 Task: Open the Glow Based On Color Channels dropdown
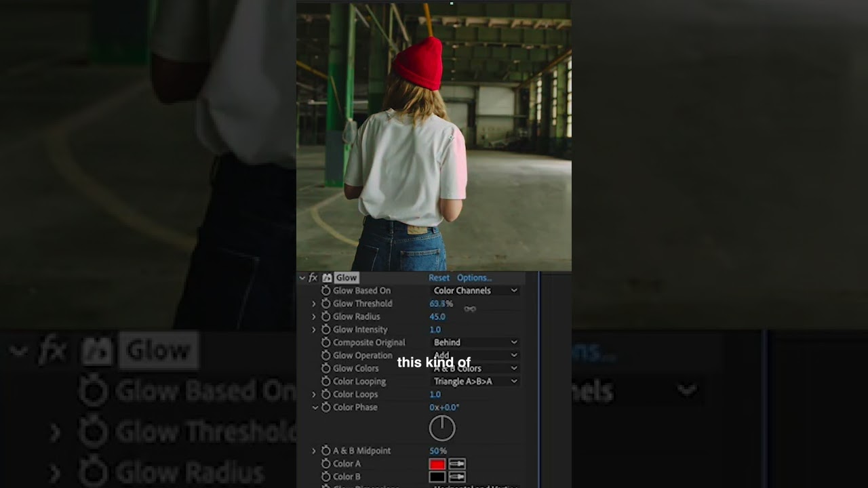[475, 291]
